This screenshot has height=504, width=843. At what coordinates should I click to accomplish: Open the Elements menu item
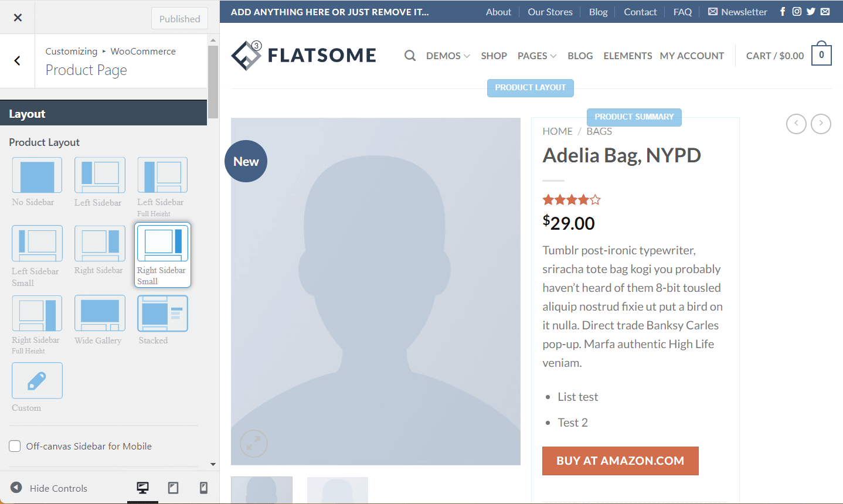pos(627,56)
